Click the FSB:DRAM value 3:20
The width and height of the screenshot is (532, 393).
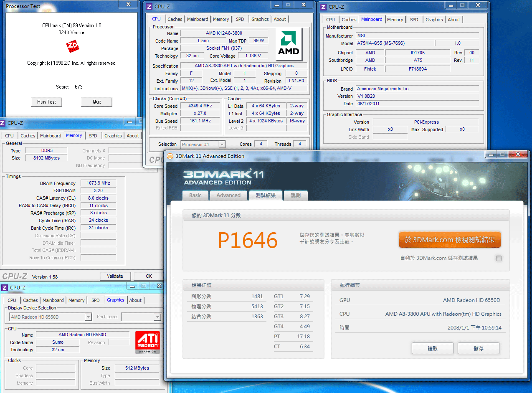point(99,191)
